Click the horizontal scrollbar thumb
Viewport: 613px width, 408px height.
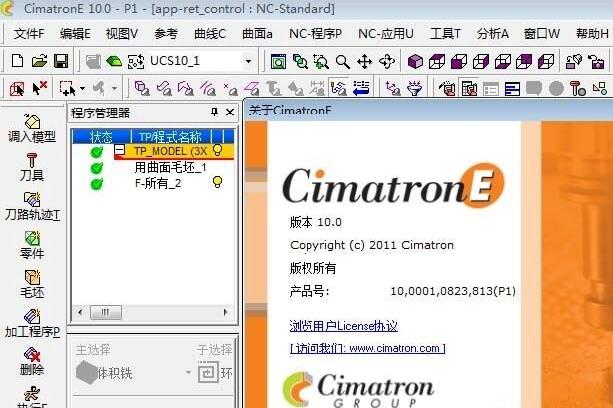[x=106, y=312]
